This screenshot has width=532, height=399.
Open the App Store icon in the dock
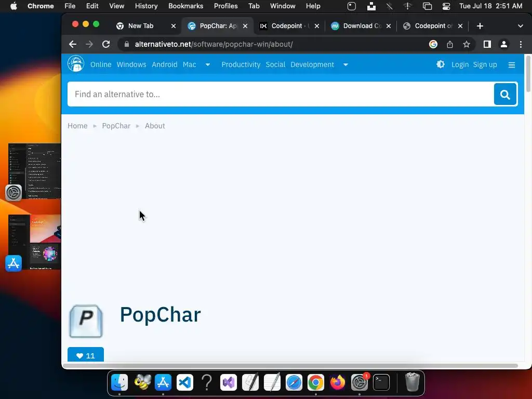click(x=163, y=382)
